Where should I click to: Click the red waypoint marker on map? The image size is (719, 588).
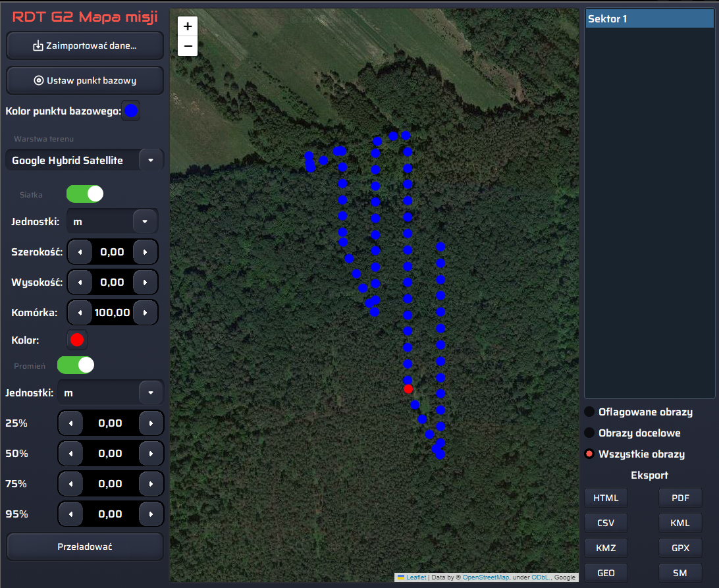408,389
